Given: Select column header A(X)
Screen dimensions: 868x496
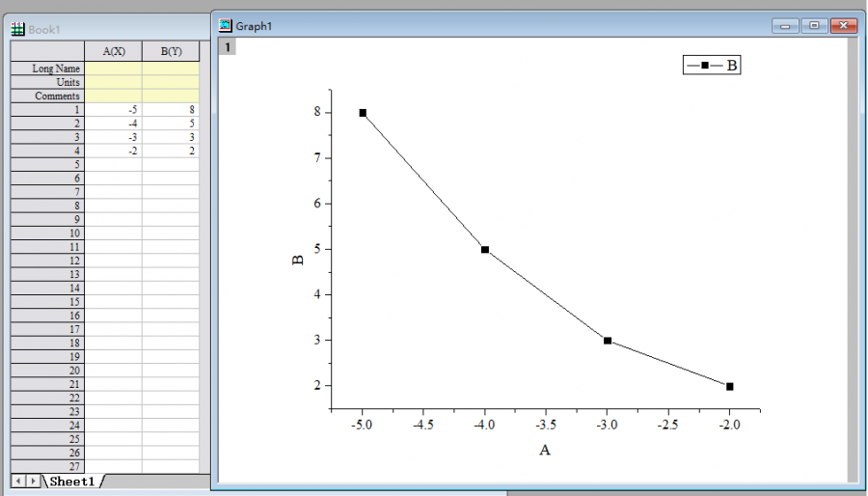Looking at the screenshot, I should tap(114, 51).
